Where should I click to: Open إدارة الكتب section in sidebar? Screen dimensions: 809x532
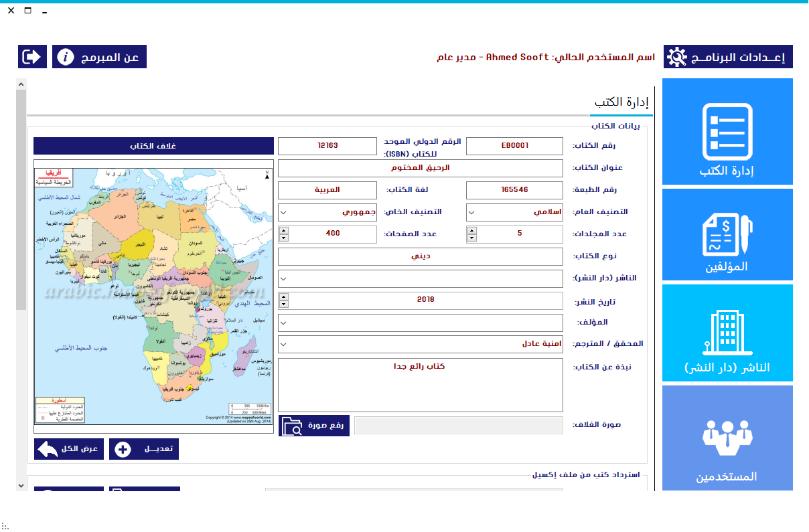click(x=727, y=132)
